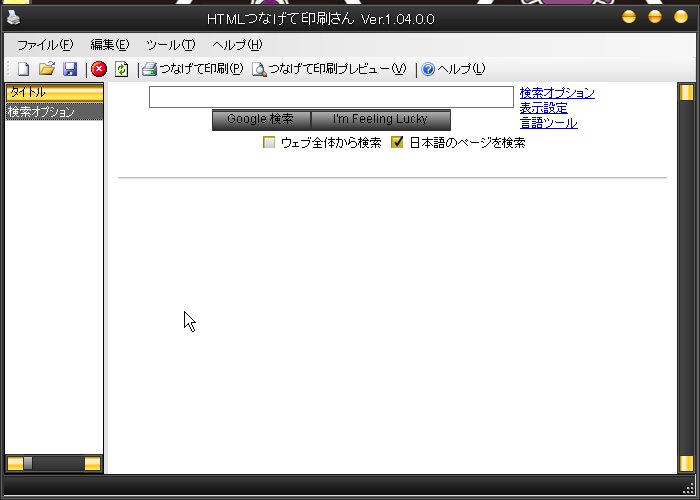Uncheck 日本語のページを検索 checkbox
The image size is (700, 500).
click(397, 142)
